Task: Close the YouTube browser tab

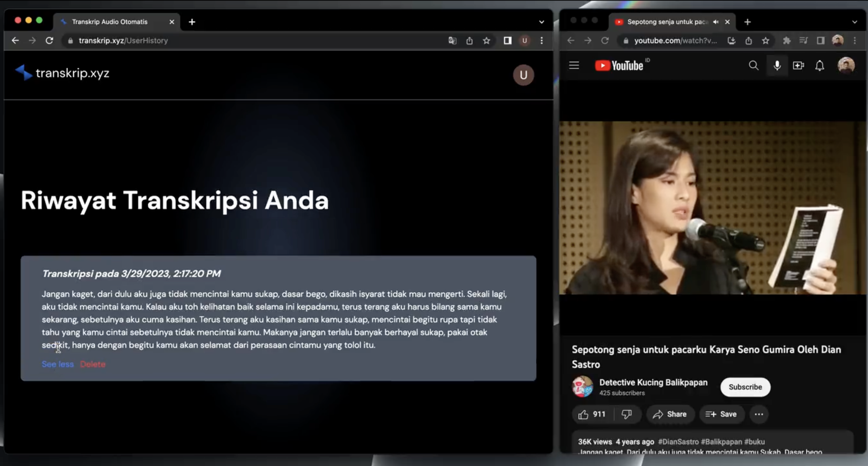Action: (727, 22)
